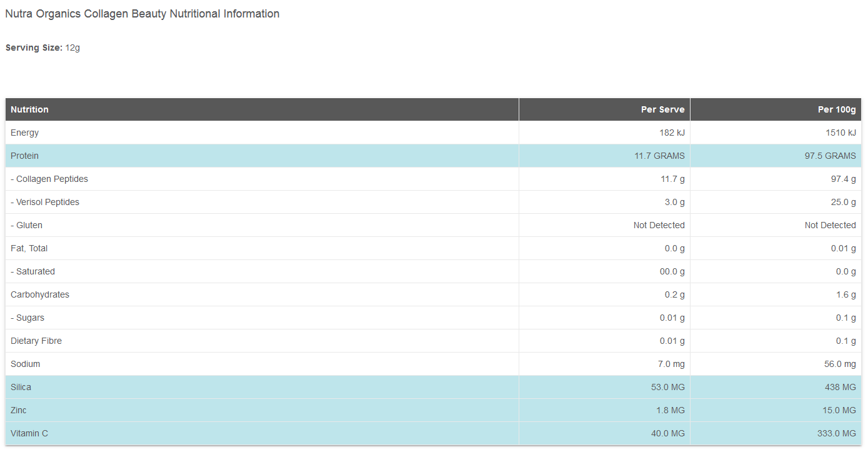This screenshot has width=868, height=452.
Task: Click the Vitamin C row label
Action: click(x=29, y=433)
